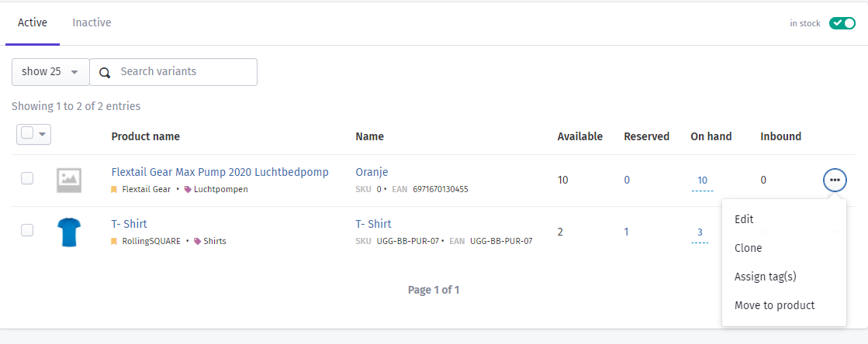Click the search magnifier icon

(x=105, y=73)
